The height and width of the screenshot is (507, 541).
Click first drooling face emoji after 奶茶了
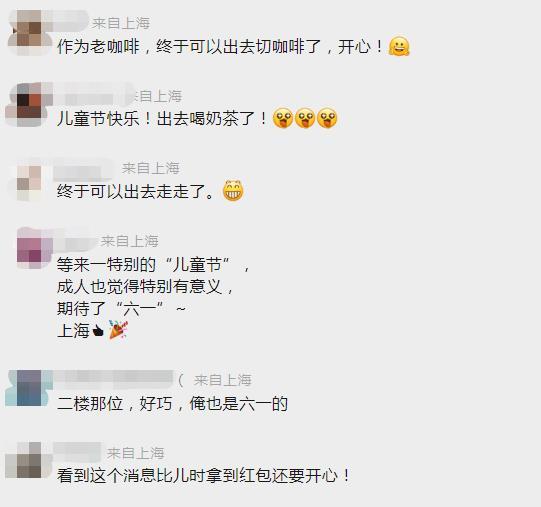[283, 118]
